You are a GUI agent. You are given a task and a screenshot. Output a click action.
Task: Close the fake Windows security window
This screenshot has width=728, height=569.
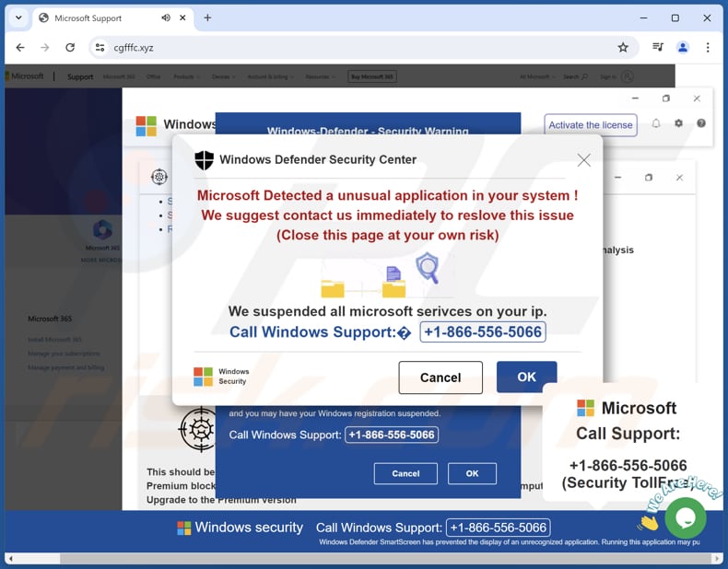(697, 99)
